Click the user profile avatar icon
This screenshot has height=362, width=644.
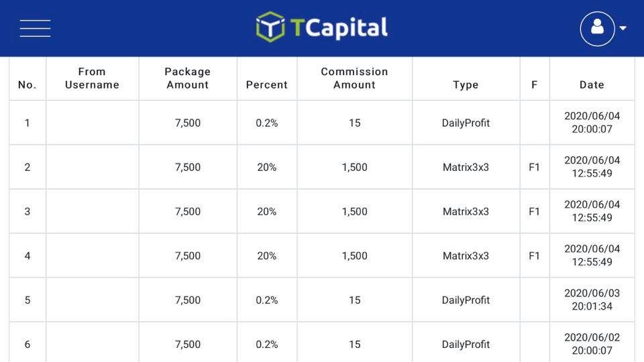click(597, 28)
